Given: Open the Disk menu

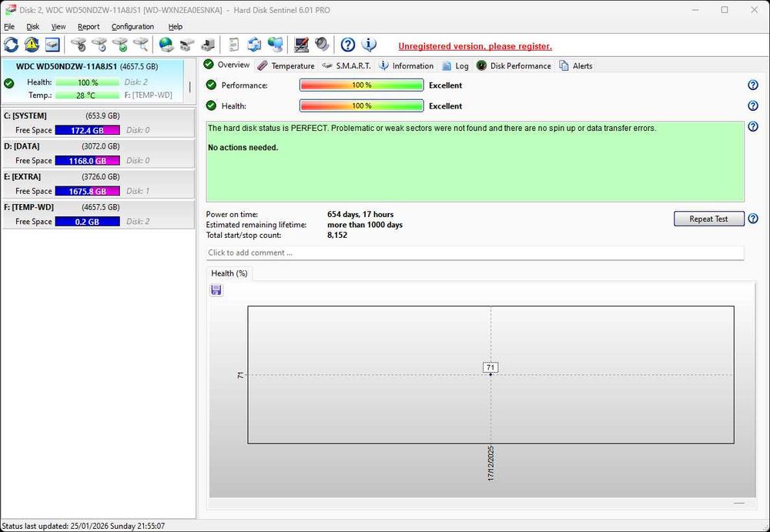Looking at the screenshot, I should point(32,26).
